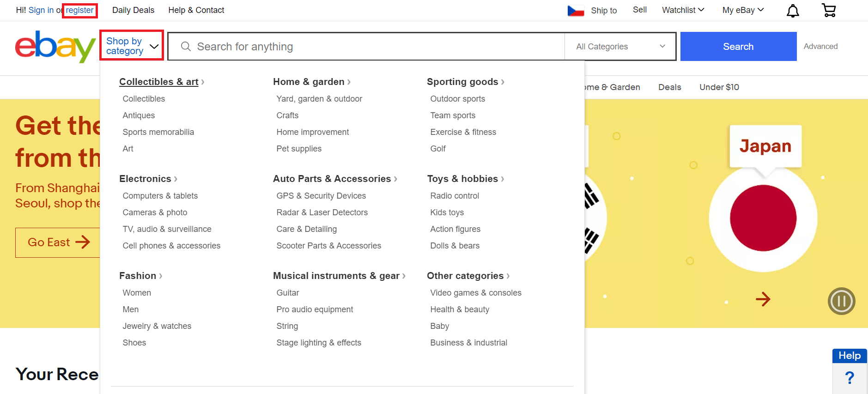Open the Watchlist dropdown
The image size is (868, 394).
pyautogui.click(x=682, y=10)
